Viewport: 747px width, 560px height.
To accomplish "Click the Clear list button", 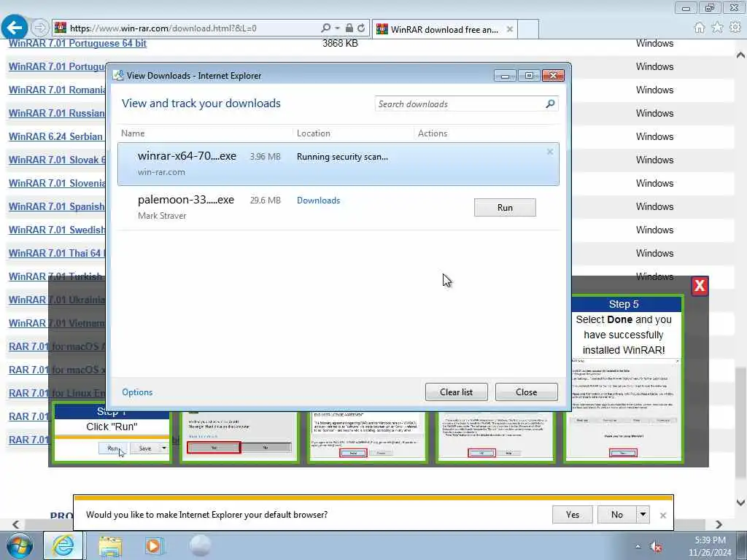I will tap(457, 392).
